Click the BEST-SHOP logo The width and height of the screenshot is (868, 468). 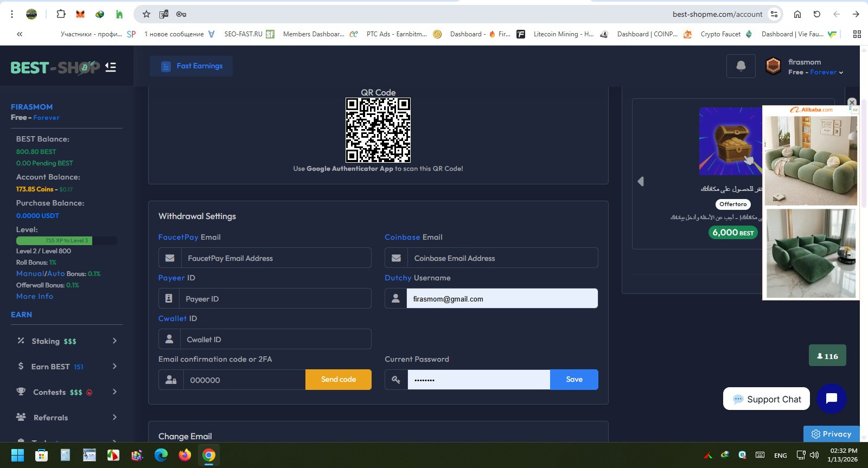pos(55,67)
